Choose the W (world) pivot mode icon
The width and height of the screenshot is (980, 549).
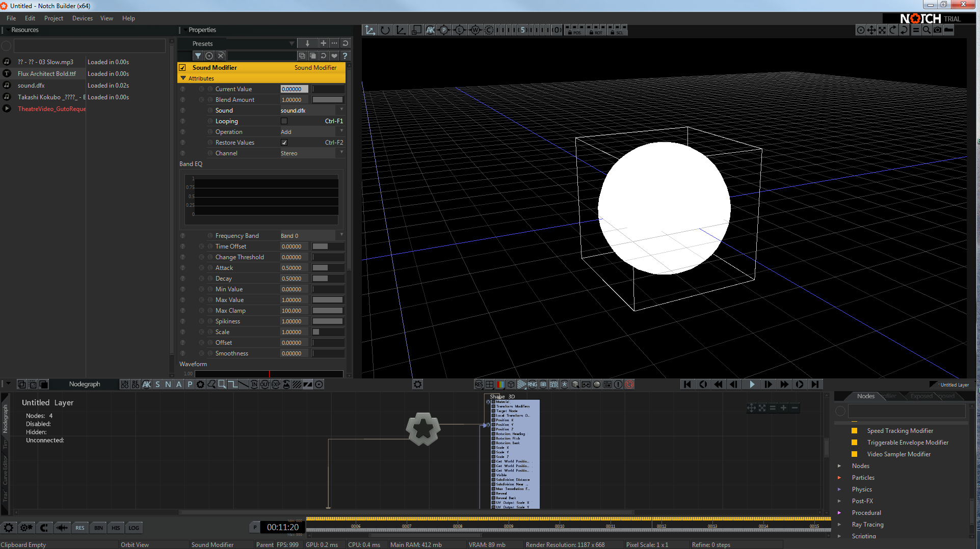475,30
